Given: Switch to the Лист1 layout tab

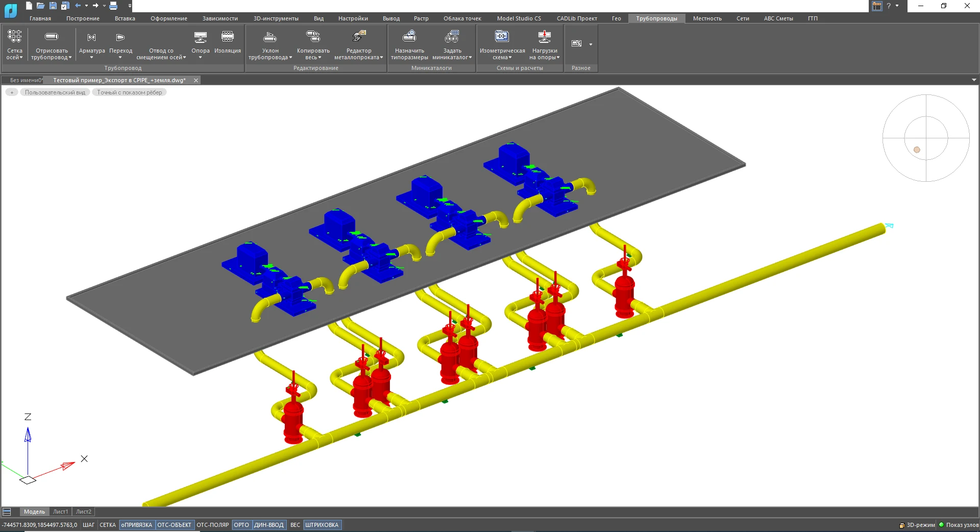Looking at the screenshot, I should 60,512.
